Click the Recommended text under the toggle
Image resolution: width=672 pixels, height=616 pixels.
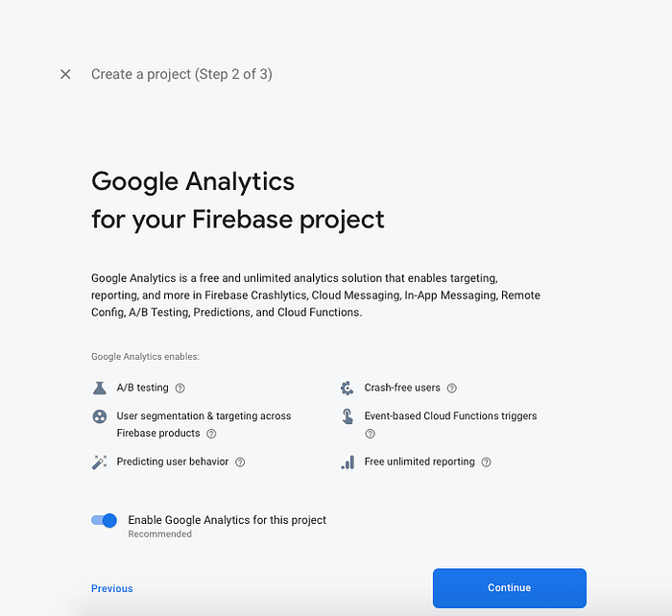159,534
